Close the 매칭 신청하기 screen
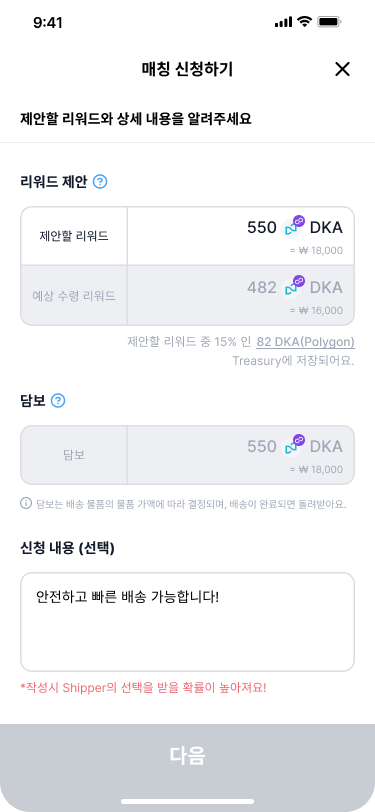Image resolution: width=375 pixels, height=812 pixels. (x=342, y=69)
